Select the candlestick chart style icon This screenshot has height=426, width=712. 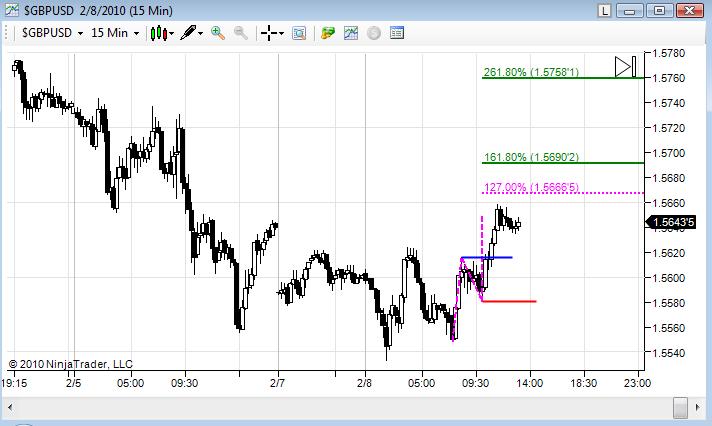coord(158,33)
